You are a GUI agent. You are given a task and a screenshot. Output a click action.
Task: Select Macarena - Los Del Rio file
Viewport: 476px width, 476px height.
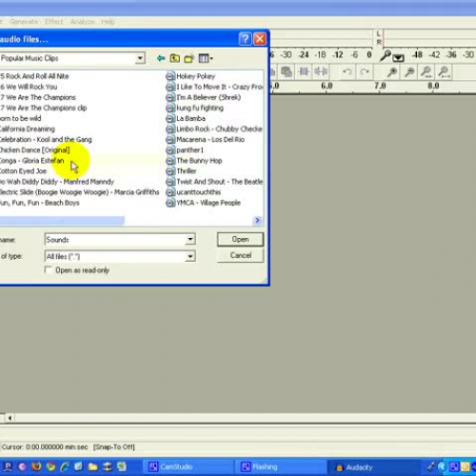[x=206, y=139]
